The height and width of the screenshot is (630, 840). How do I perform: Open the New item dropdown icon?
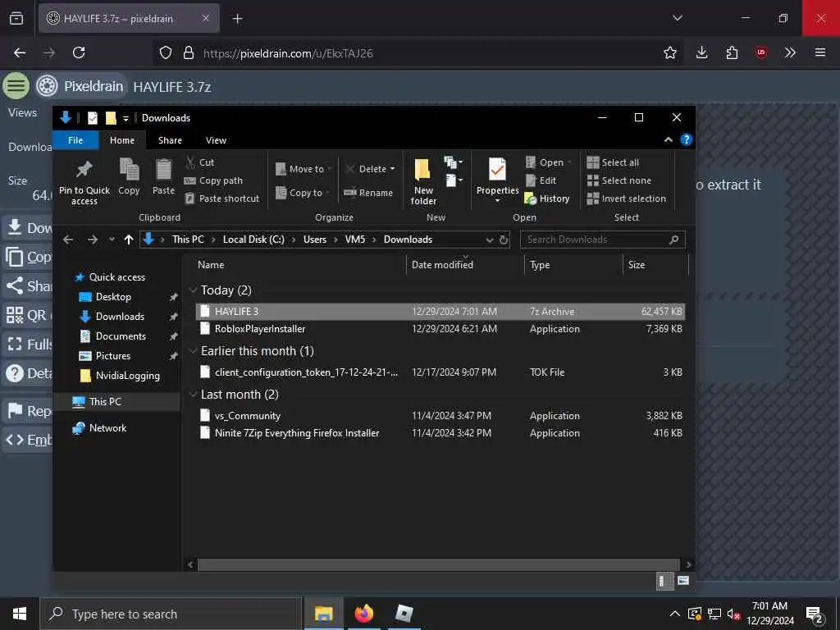click(453, 162)
